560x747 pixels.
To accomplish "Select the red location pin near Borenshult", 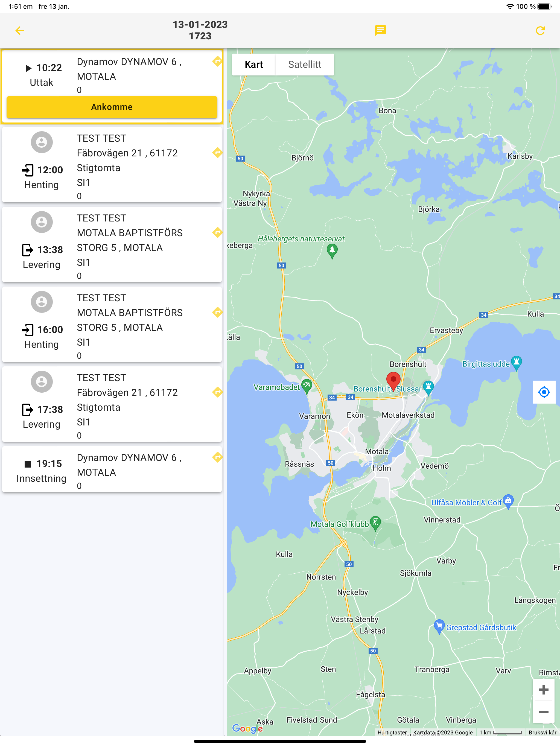I will (393, 382).
